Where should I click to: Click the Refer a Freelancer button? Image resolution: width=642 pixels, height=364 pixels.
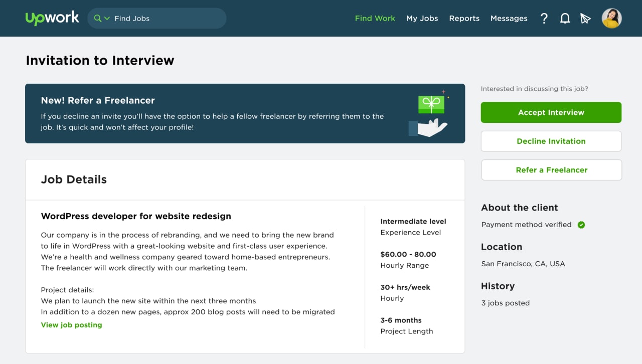tap(551, 170)
